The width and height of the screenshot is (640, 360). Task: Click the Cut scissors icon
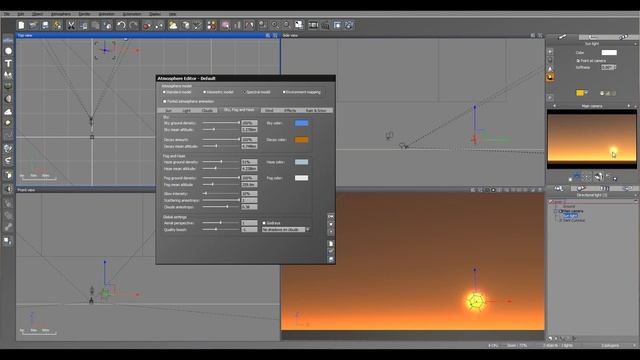(x=71, y=25)
